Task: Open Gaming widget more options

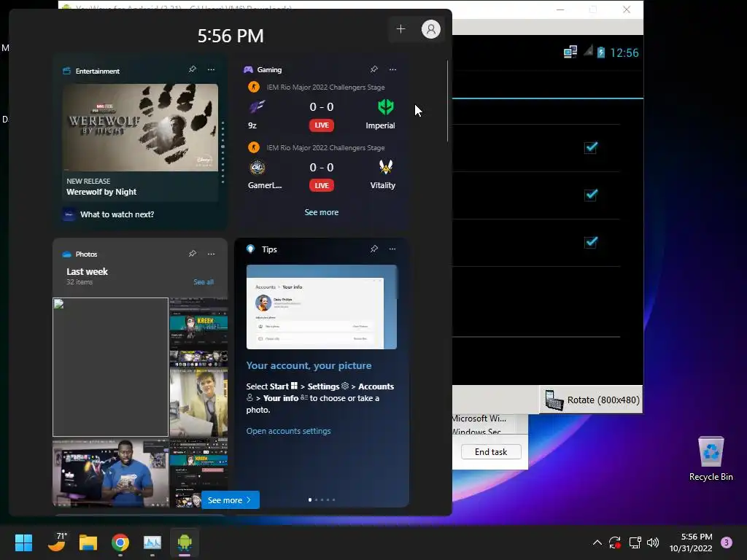Action: (392, 69)
